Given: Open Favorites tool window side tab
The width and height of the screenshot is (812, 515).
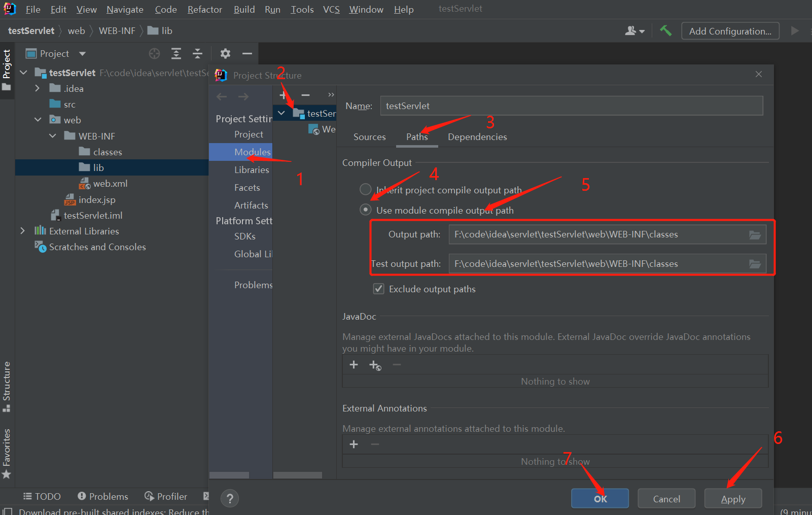Looking at the screenshot, I should pyautogui.click(x=7, y=454).
